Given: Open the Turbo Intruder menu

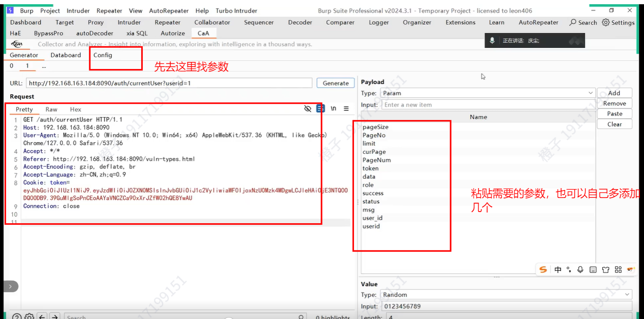Looking at the screenshot, I should pyautogui.click(x=237, y=10).
